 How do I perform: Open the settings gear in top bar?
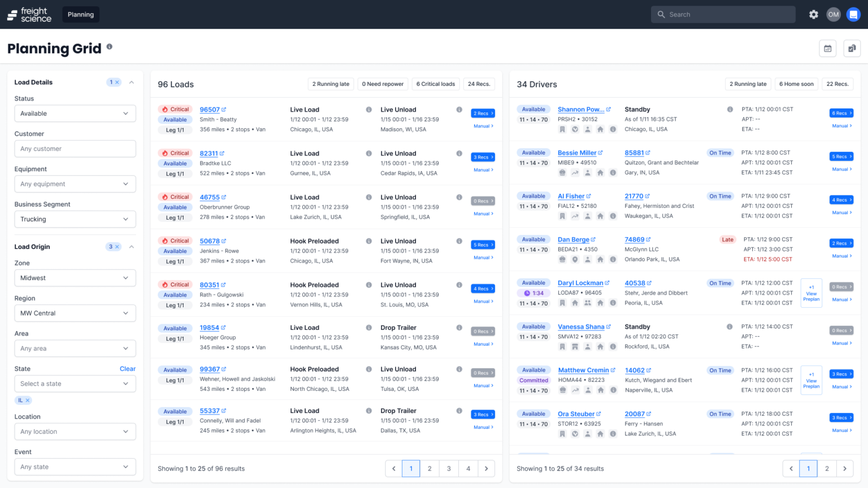point(813,14)
